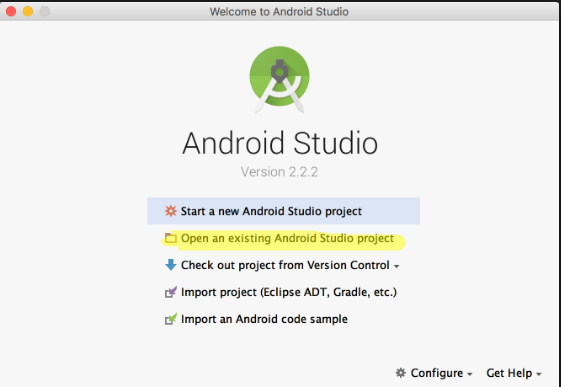The height and width of the screenshot is (387, 561).
Task: Minimize the window using yellow button
Action: [x=28, y=11]
